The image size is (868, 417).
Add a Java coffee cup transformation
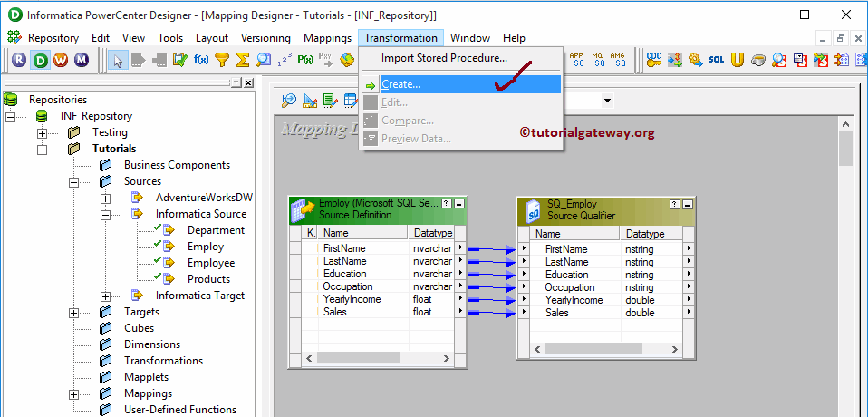tap(758, 60)
